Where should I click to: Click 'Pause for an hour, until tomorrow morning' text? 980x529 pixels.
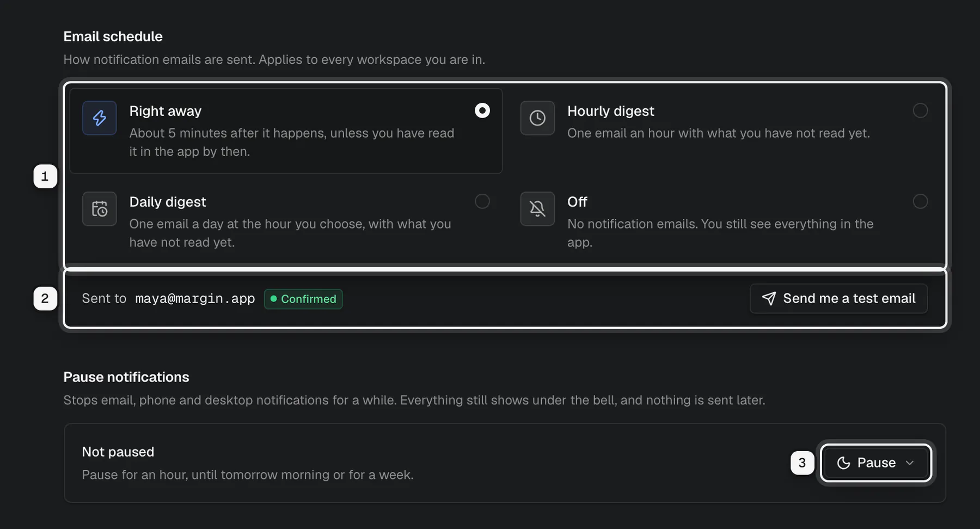[248, 475]
